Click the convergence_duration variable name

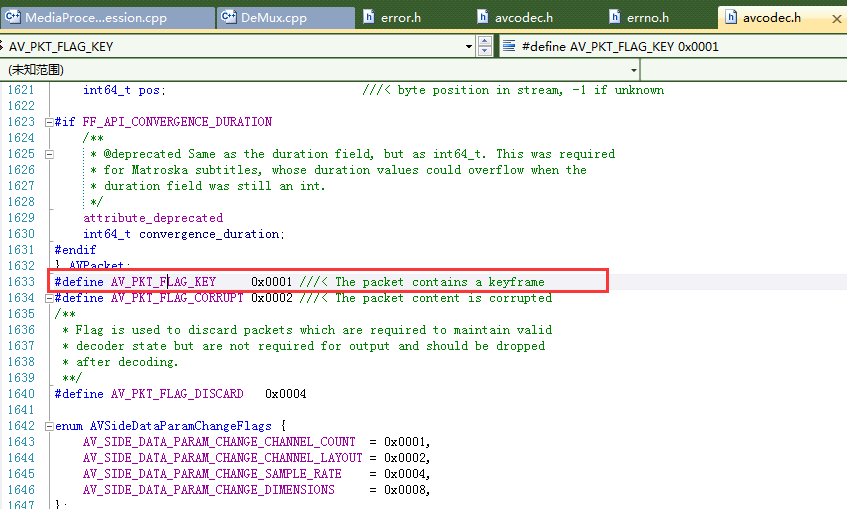click(x=210, y=234)
